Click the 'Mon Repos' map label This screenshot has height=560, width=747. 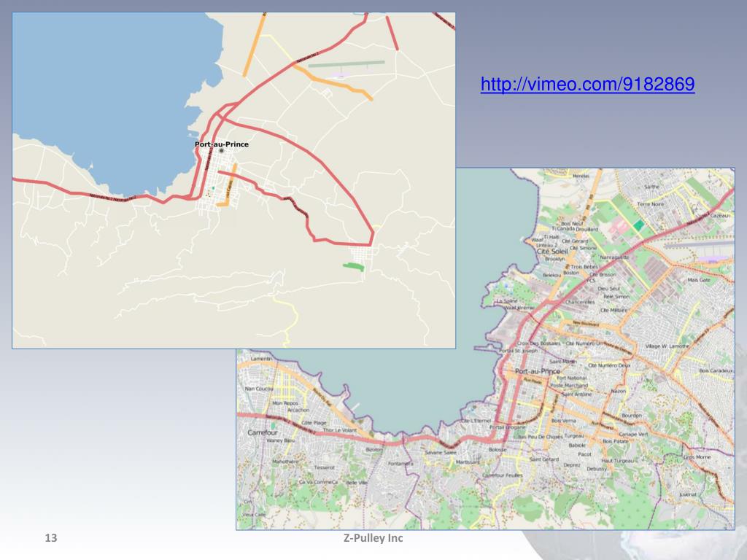(285, 403)
